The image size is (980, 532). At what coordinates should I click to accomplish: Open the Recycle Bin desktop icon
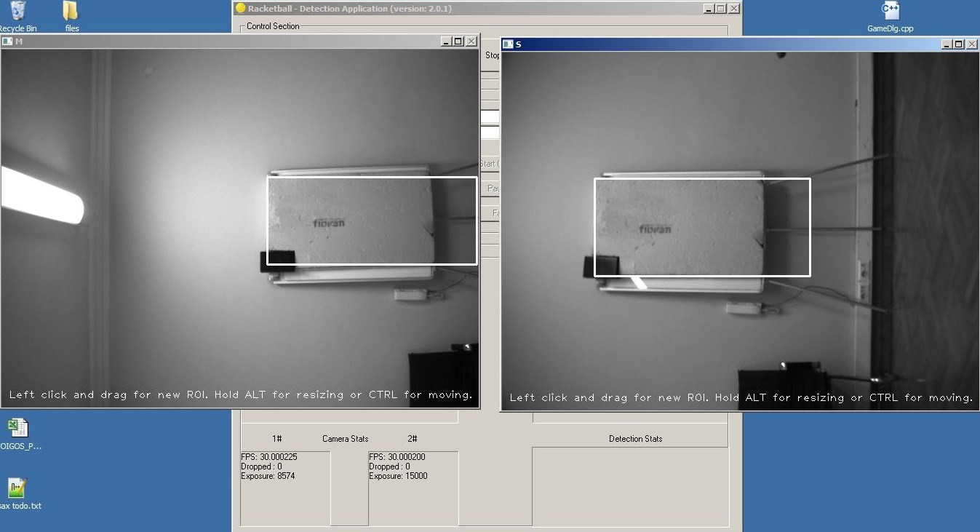[x=17, y=12]
